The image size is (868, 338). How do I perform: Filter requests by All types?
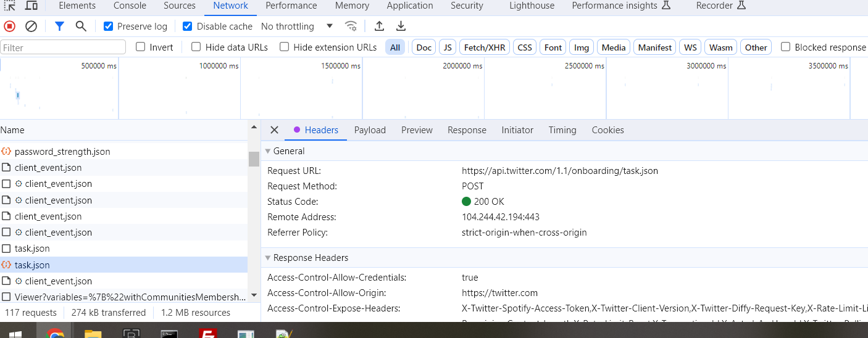pyautogui.click(x=395, y=47)
